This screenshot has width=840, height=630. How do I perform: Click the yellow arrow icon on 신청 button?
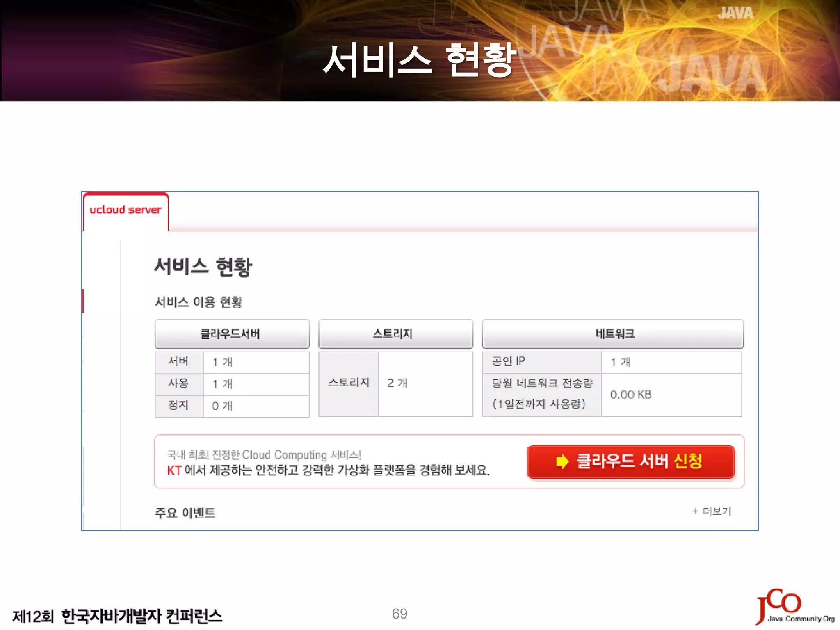tap(562, 461)
